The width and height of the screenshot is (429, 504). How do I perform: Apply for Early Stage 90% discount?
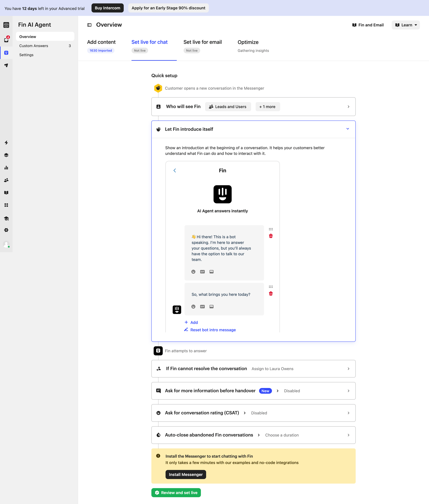(168, 8)
